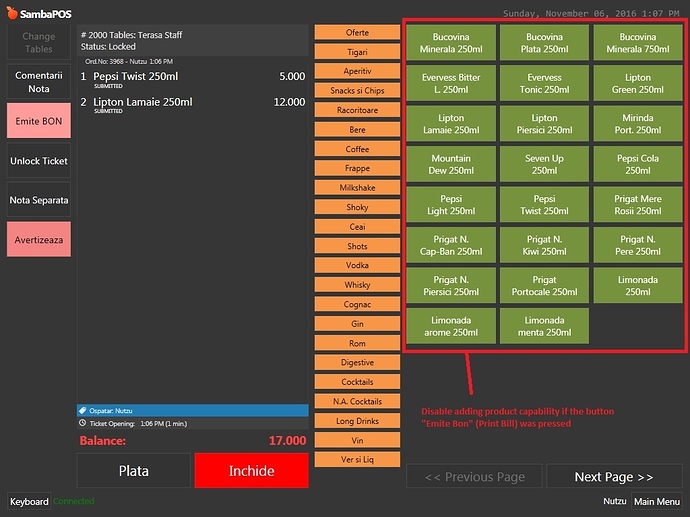Click the red Inchide button

251,471
